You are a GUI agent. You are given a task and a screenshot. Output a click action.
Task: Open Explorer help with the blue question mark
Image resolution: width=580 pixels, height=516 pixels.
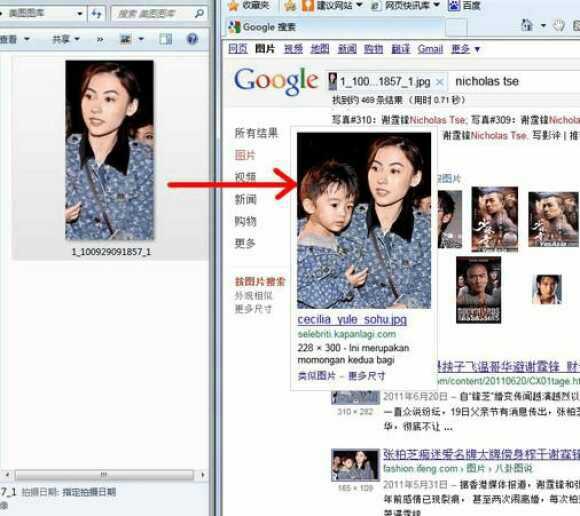point(192,39)
